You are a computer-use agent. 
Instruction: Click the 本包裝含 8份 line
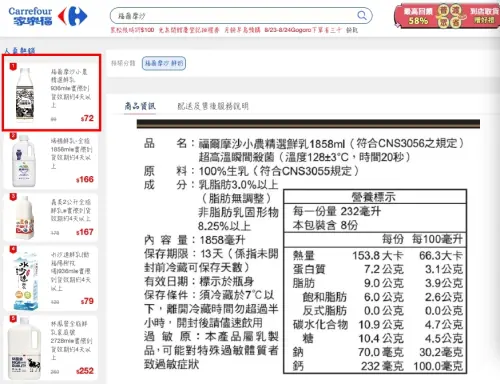325,225
